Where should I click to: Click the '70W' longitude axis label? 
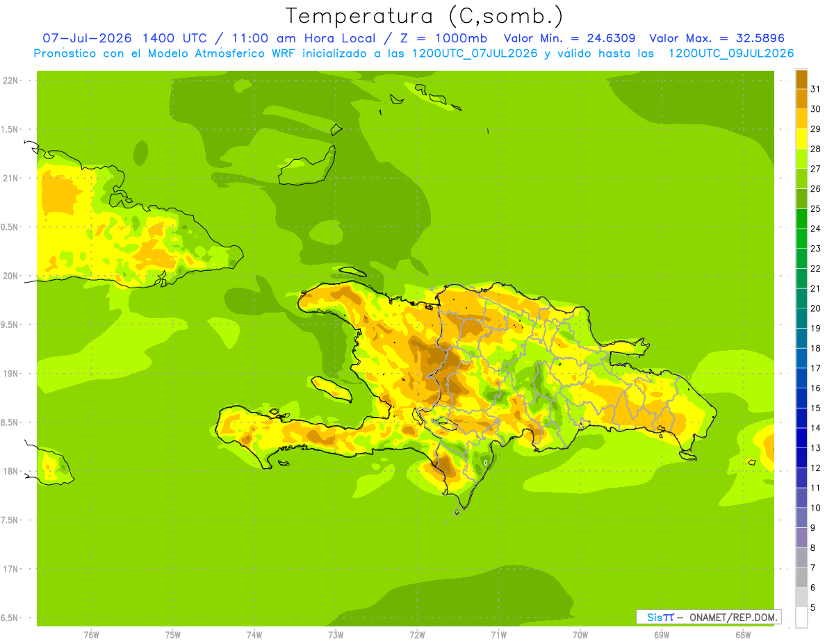click(x=580, y=634)
